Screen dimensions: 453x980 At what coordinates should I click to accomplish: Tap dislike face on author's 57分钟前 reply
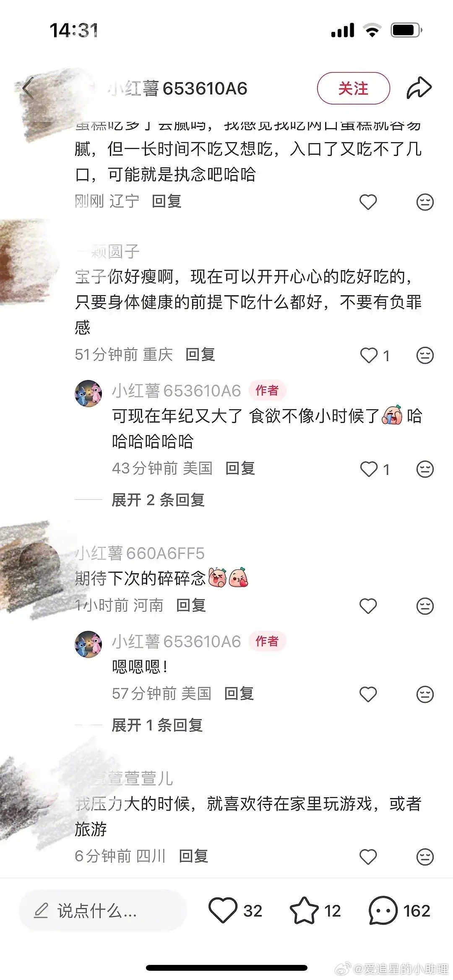coord(425,694)
